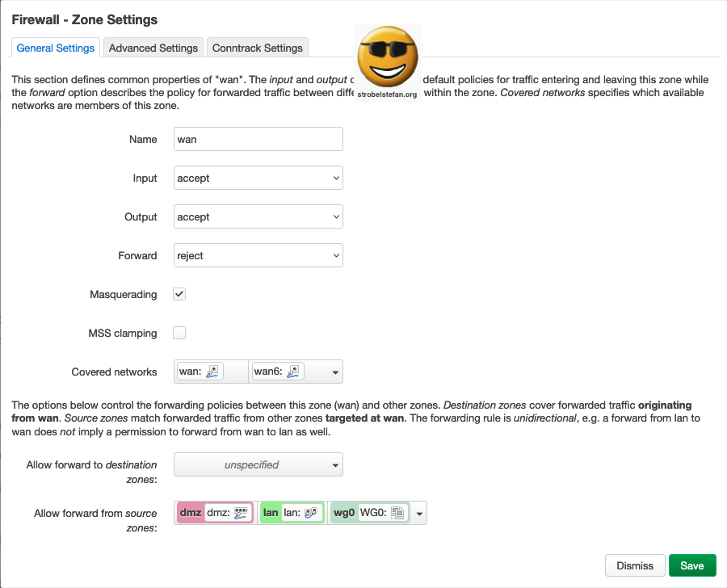The width and height of the screenshot is (727, 588).
Task: Click the lan zone interface icon
Action: 310,513
